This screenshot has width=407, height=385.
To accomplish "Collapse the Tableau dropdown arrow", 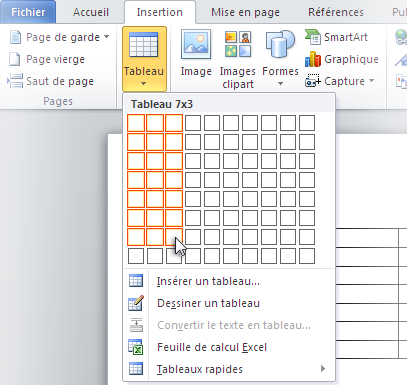I will pos(143,84).
